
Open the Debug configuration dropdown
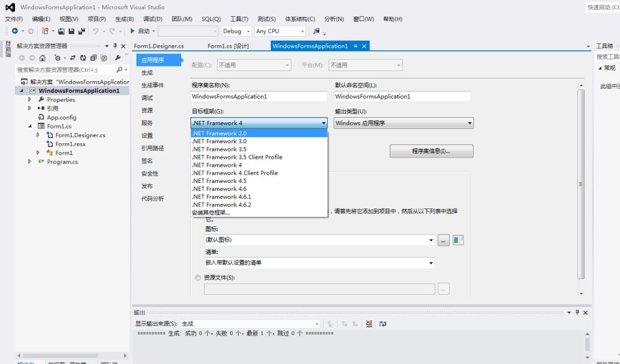click(236, 31)
